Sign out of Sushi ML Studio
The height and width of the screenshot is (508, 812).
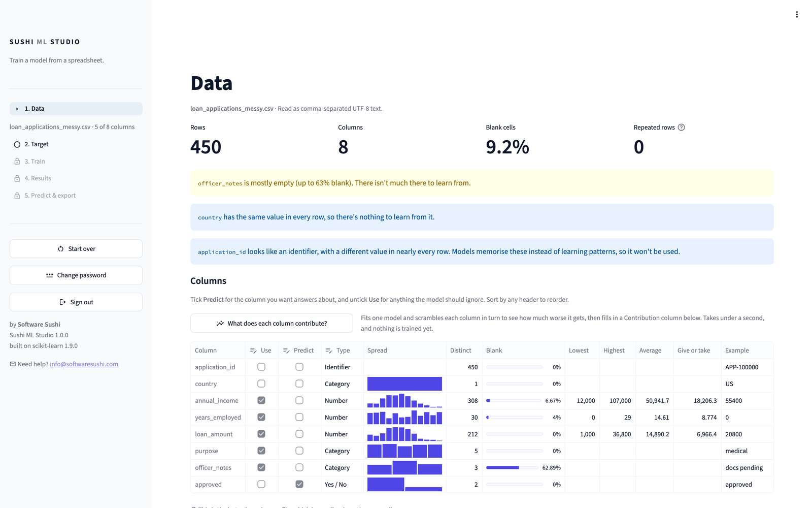tap(76, 302)
